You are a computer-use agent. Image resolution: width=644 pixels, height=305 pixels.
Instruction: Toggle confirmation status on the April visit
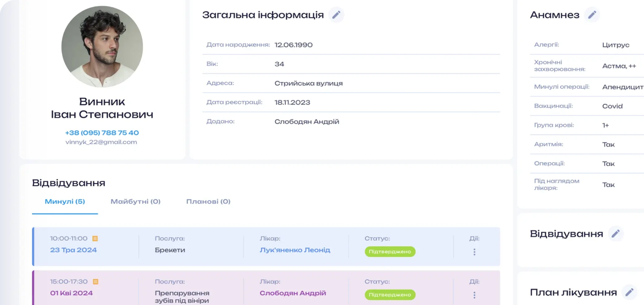point(390,294)
